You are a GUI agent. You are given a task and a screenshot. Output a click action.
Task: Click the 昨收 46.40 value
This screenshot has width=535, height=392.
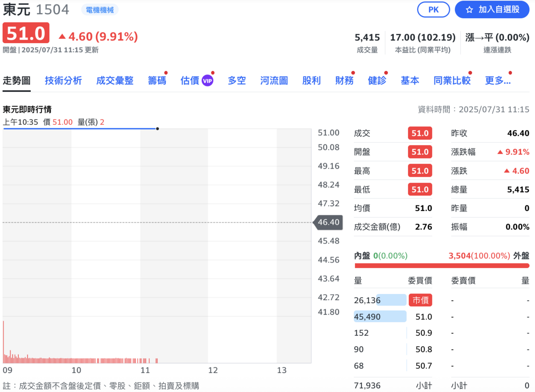[518, 133]
